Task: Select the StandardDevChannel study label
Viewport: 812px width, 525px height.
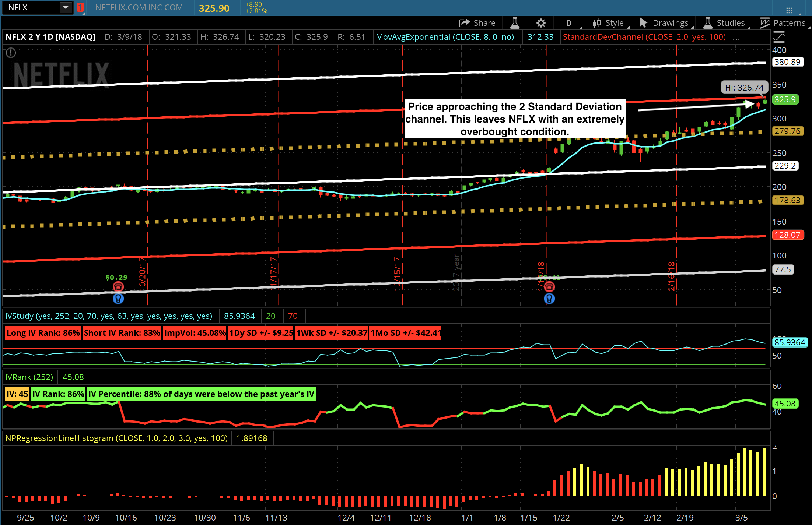Action: pos(644,37)
